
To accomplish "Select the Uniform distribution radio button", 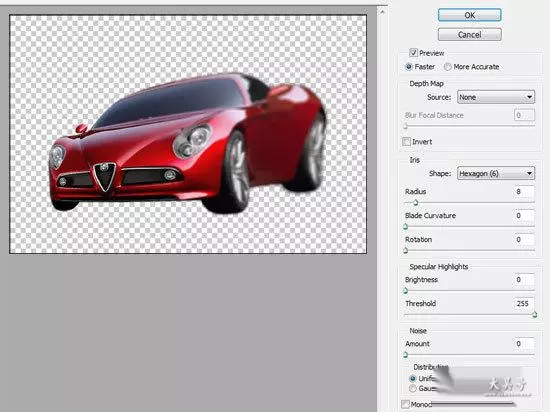I will (413, 379).
